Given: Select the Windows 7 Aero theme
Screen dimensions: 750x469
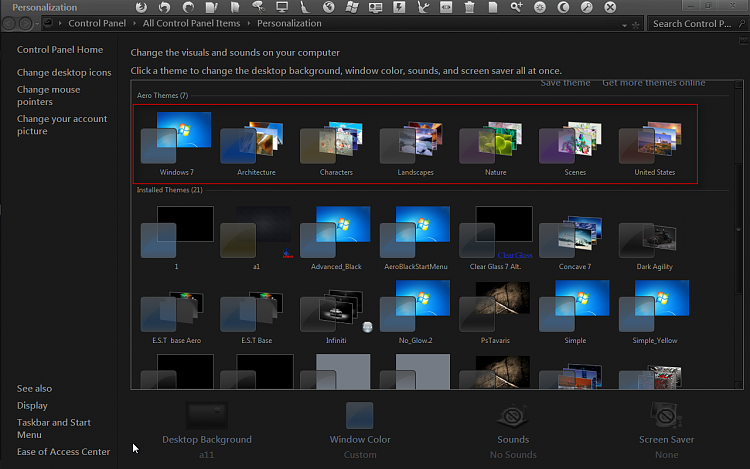Looking at the screenshot, I should coord(176,144).
